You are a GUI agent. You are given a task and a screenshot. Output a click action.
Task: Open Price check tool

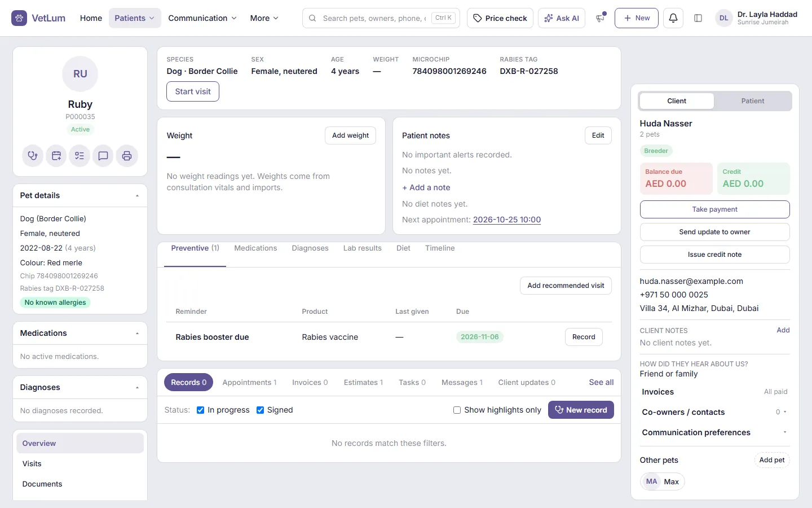[x=500, y=18]
